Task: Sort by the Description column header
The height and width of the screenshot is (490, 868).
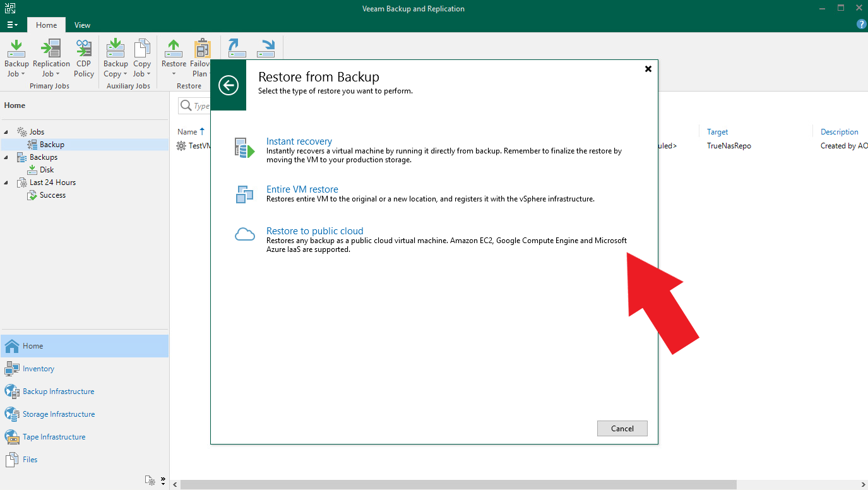Action: pos(840,132)
